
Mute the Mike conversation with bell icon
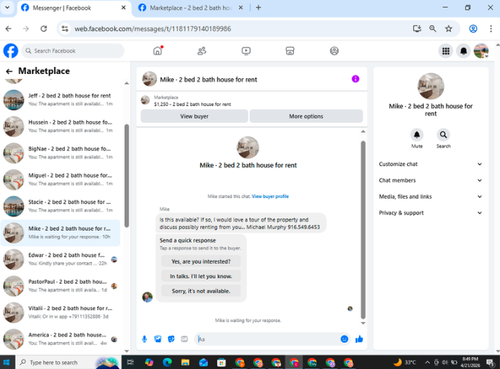(x=417, y=135)
